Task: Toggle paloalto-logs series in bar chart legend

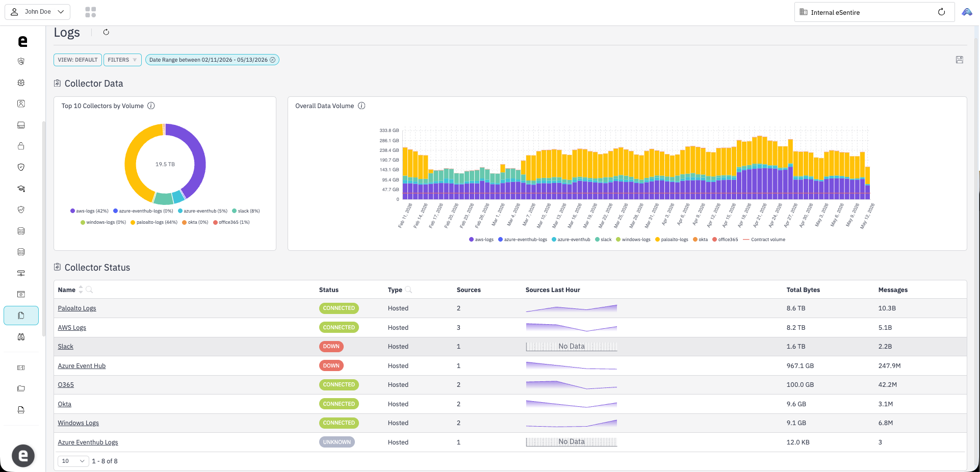Action: click(672, 240)
